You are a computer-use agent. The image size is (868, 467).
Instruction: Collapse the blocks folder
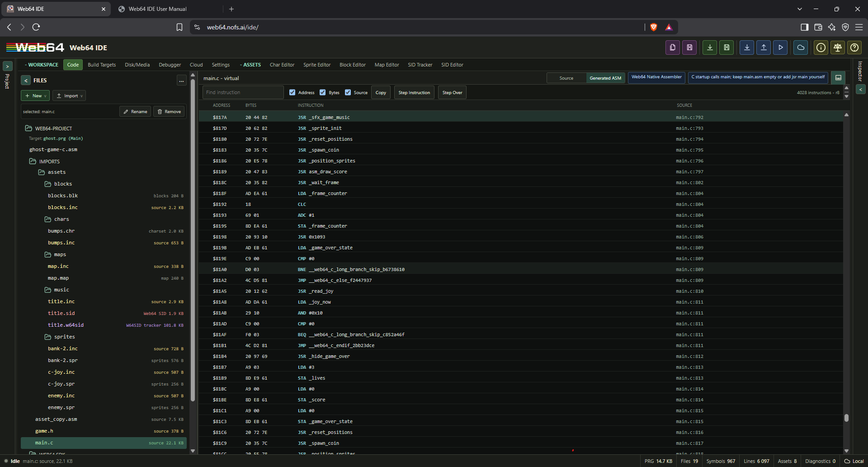[x=58, y=184]
